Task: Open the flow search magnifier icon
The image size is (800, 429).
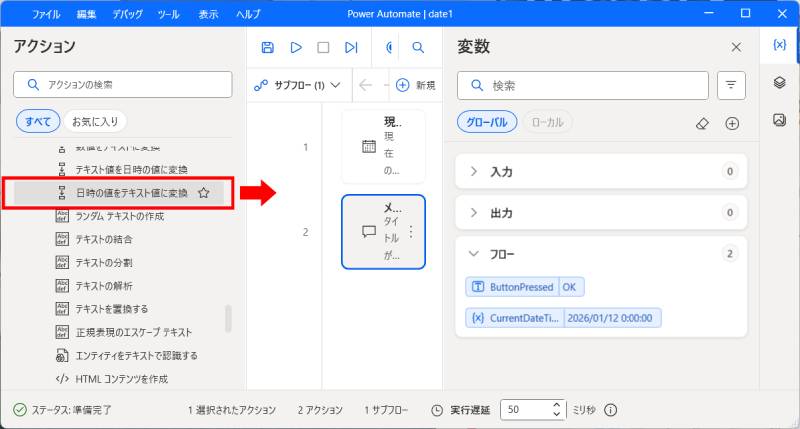Action: click(x=418, y=47)
